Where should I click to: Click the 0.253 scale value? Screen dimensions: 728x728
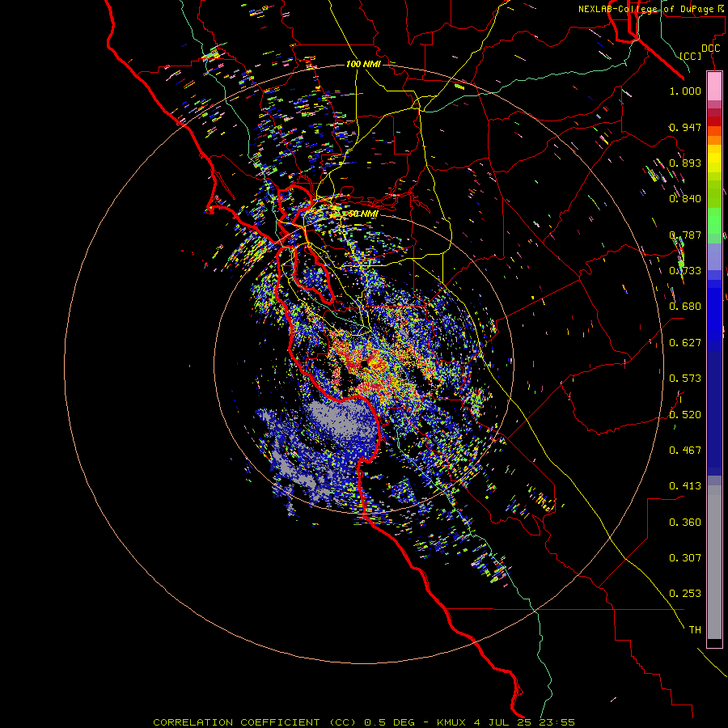(685, 594)
